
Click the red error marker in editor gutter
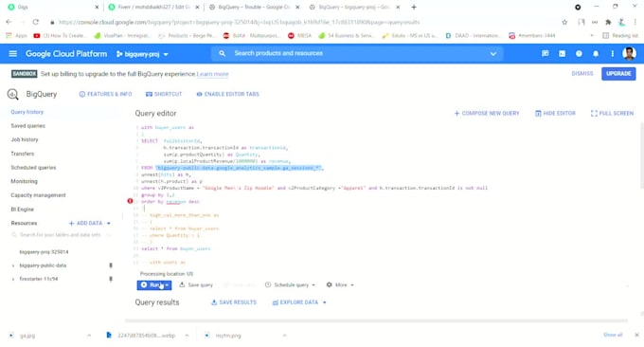point(130,201)
